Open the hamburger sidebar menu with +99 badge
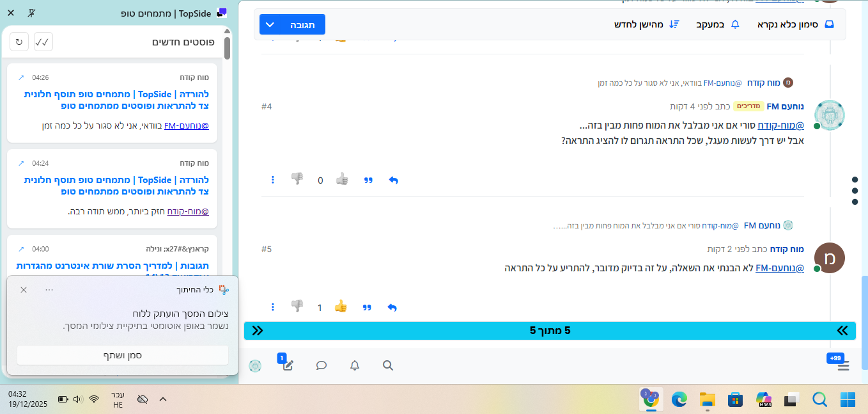Image resolution: width=868 pixels, height=414 pixels. pos(843,365)
